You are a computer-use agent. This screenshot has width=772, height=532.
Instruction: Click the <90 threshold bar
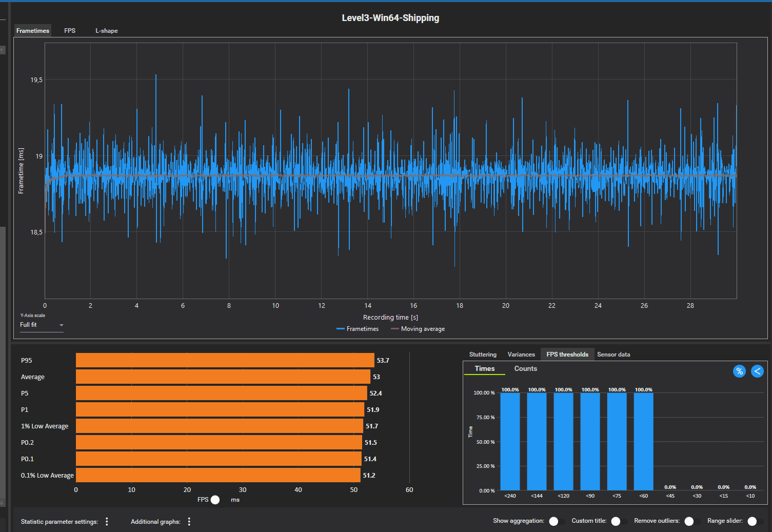click(x=590, y=442)
